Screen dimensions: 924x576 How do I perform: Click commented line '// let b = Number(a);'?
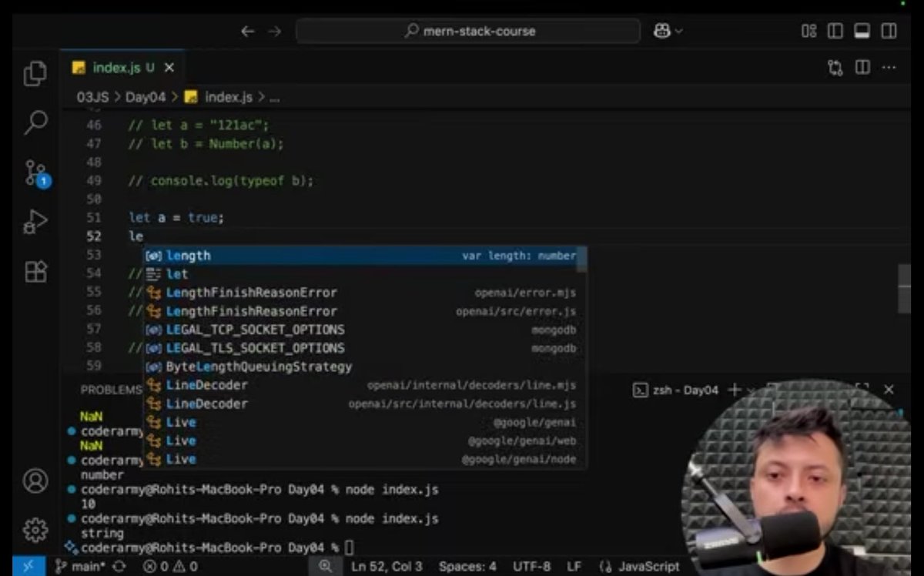point(206,144)
